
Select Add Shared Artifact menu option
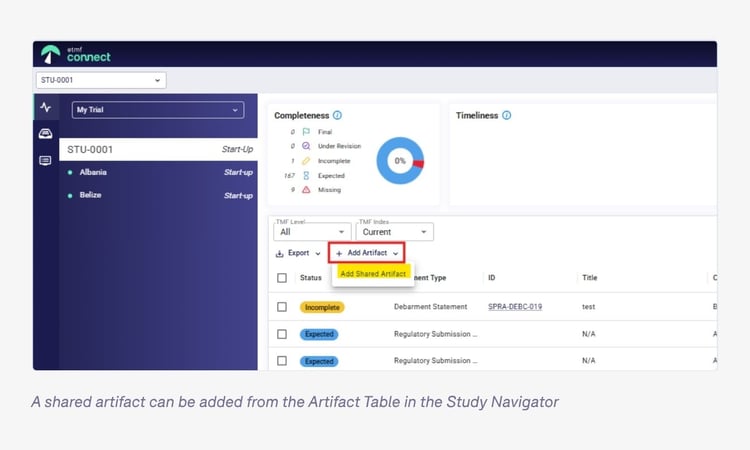click(373, 273)
